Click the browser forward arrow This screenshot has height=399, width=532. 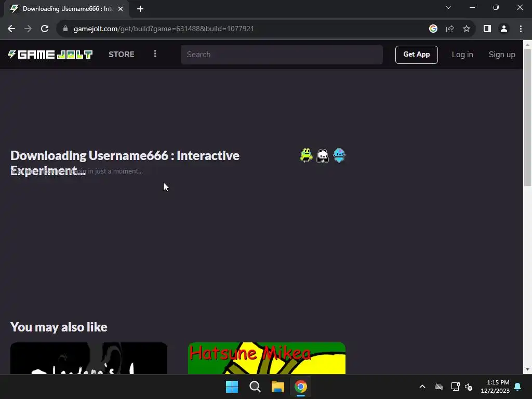point(28,29)
